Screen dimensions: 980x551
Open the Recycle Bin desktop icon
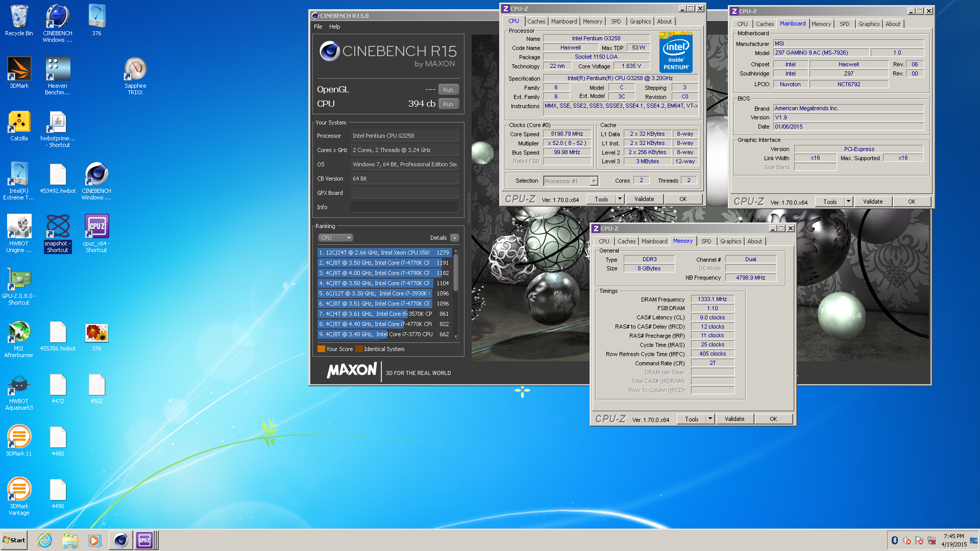pyautogui.click(x=19, y=20)
